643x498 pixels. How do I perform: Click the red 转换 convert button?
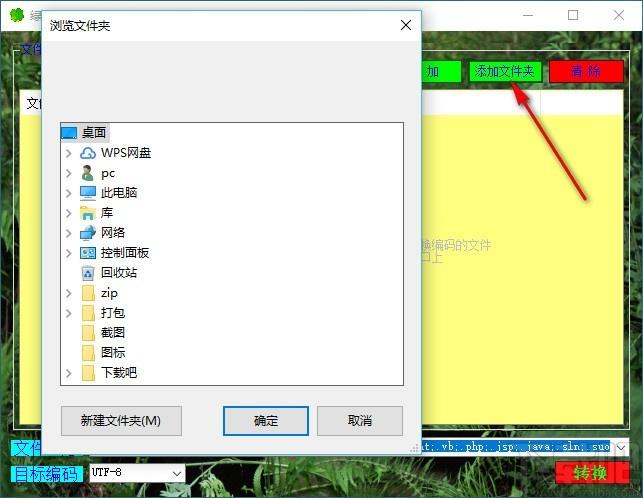(x=592, y=473)
